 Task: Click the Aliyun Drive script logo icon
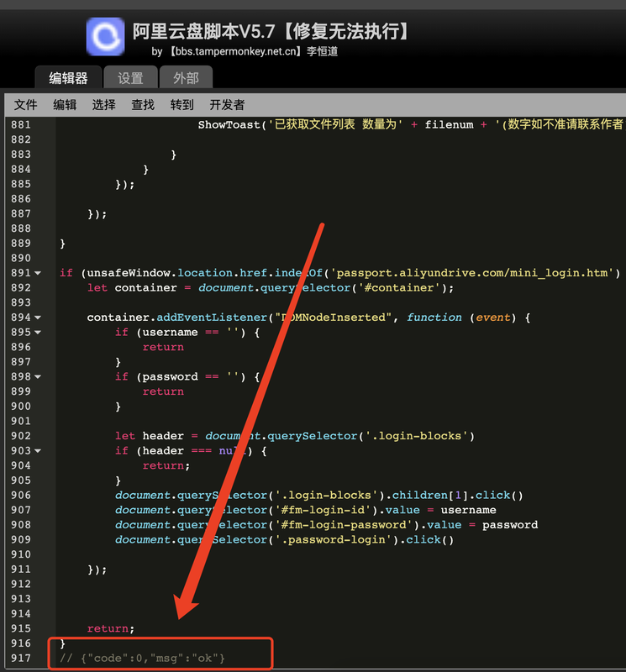106,36
